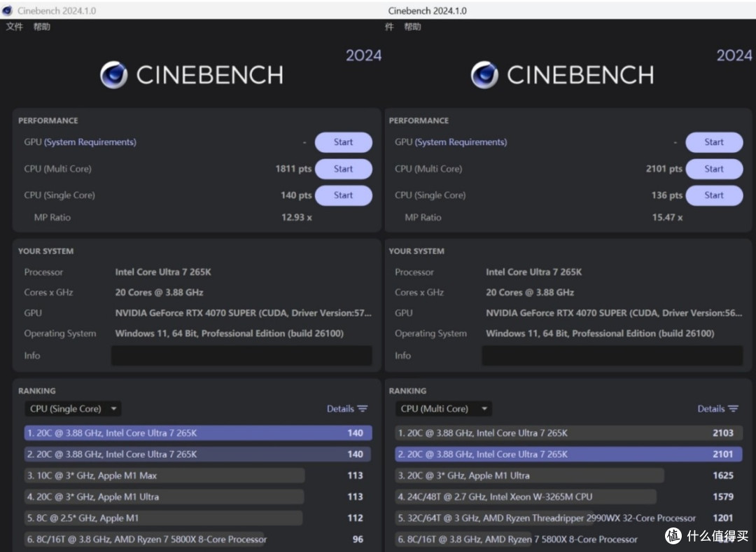Viewport: 756px width, 552px height.
Task: Select Core Ultra 7 265K row scoring 2103
Action: [569, 433]
